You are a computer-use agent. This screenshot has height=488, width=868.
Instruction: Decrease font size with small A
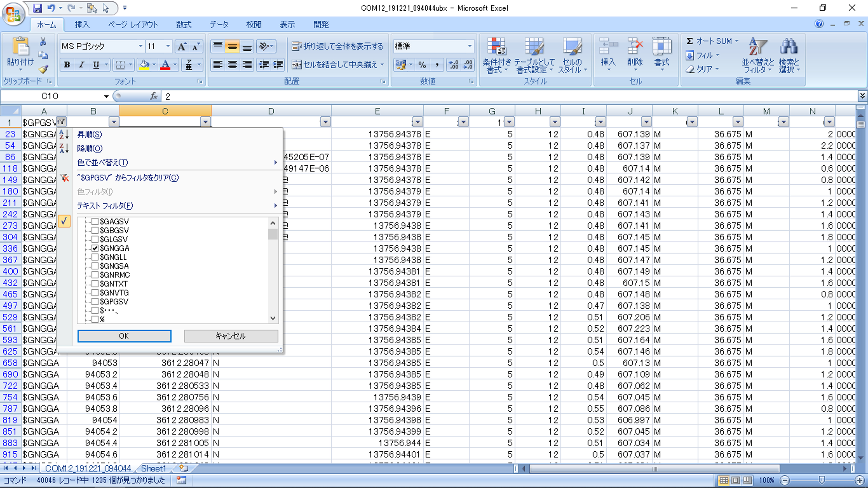[196, 46]
